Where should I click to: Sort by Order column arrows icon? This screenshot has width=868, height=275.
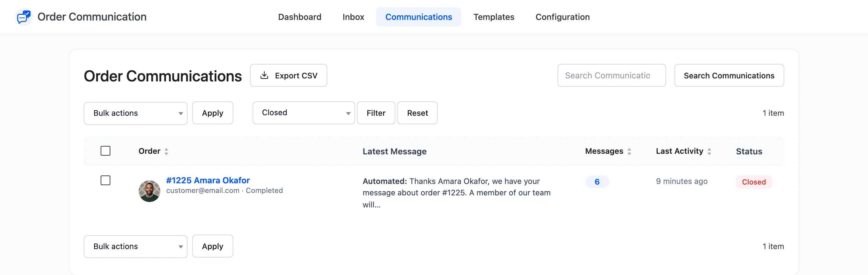166,152
